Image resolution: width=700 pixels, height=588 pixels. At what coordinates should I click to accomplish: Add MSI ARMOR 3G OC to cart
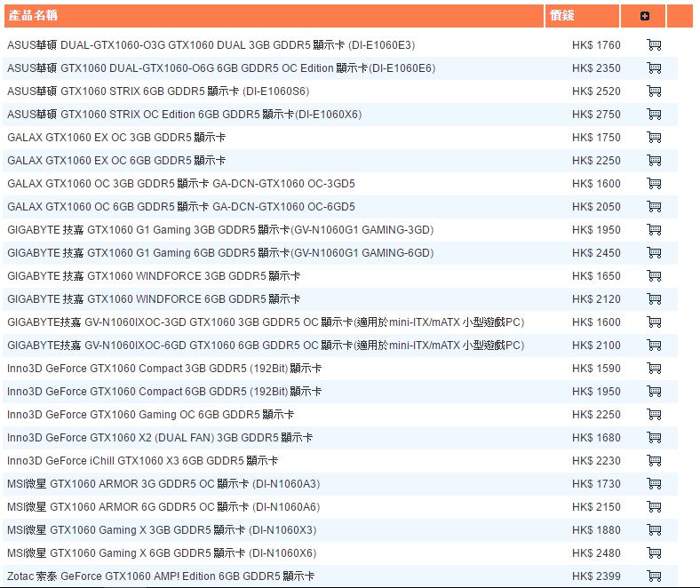[x=654, y=484]
